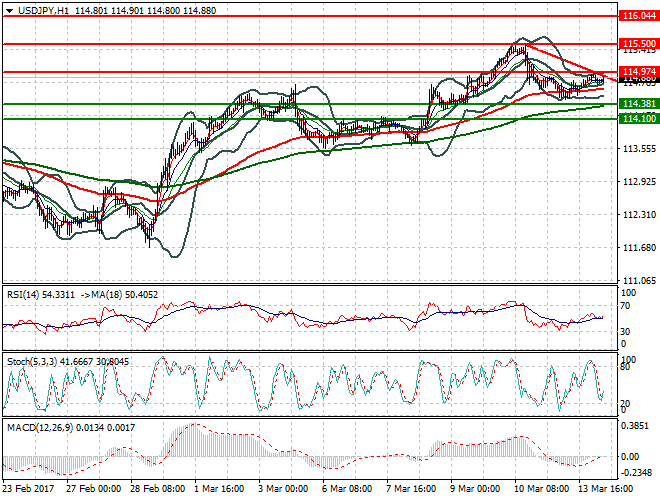This screenshot has height=500, width=660.
Task: Click the 6 Mar 08:00 time label
Action: click(347, 489)
